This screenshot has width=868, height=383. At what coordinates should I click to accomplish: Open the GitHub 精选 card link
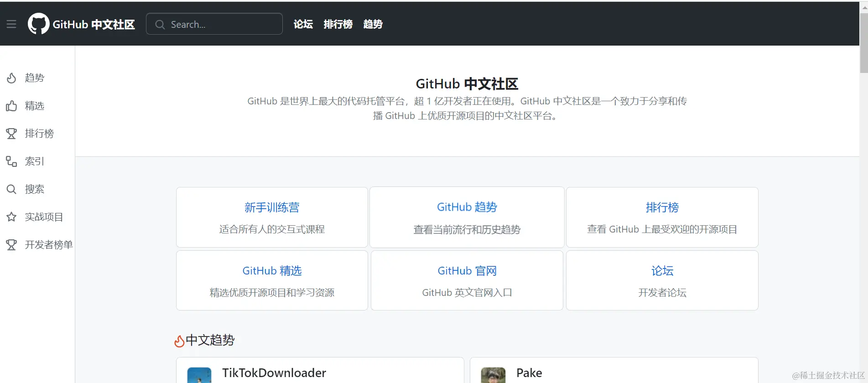[272, 271]
